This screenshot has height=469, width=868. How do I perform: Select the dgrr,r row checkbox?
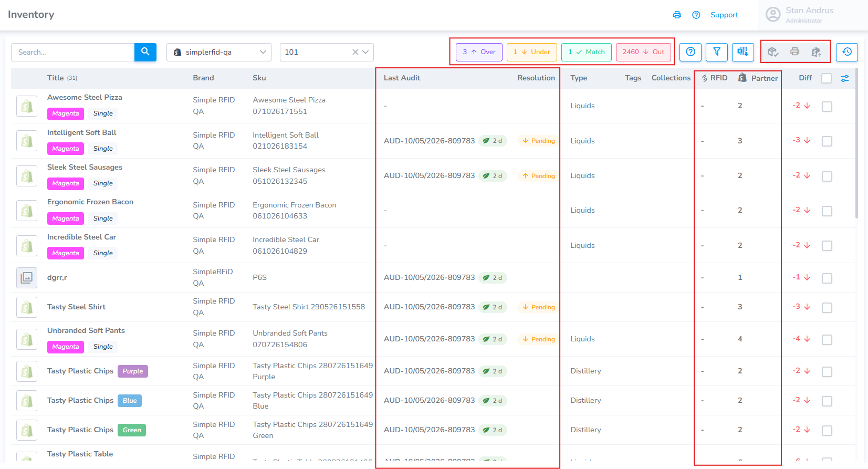[x=827, y=278]
